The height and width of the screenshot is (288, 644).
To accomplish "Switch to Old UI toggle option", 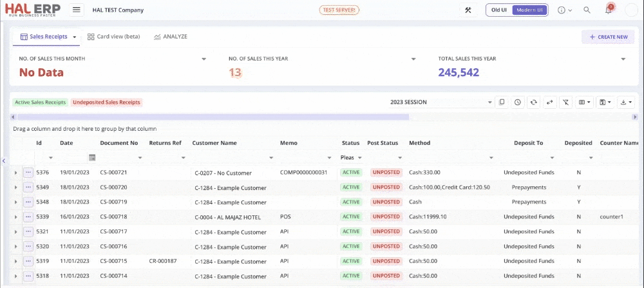I will (x=499, y=10).
